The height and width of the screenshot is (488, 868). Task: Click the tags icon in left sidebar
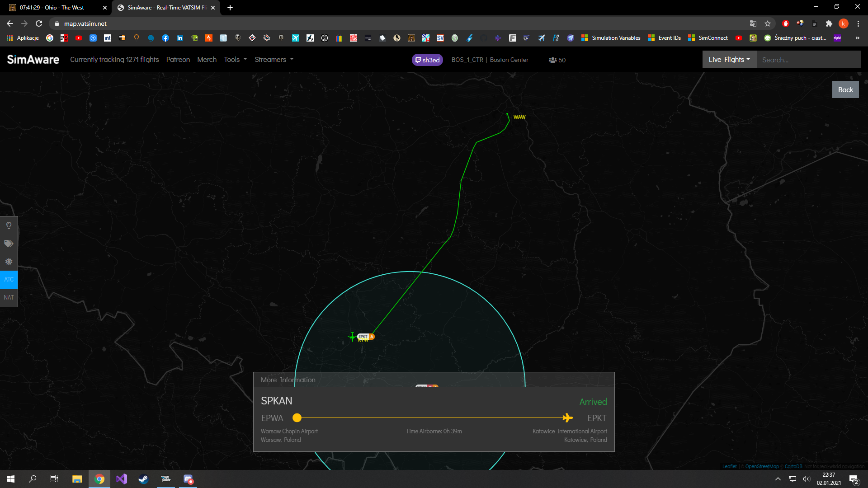tap(9, 244)
